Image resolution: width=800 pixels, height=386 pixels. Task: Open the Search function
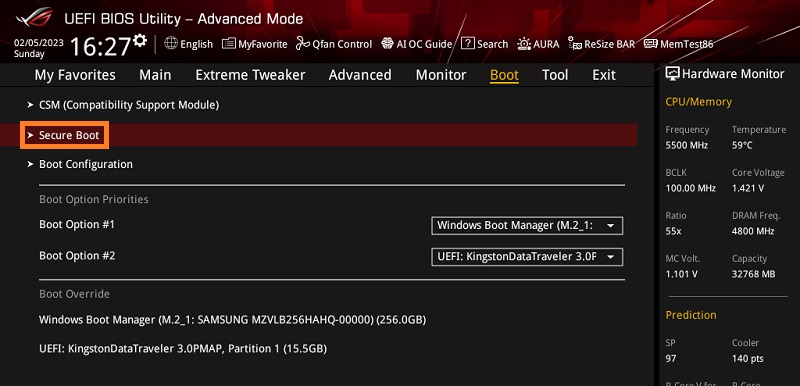coord(492,44)
